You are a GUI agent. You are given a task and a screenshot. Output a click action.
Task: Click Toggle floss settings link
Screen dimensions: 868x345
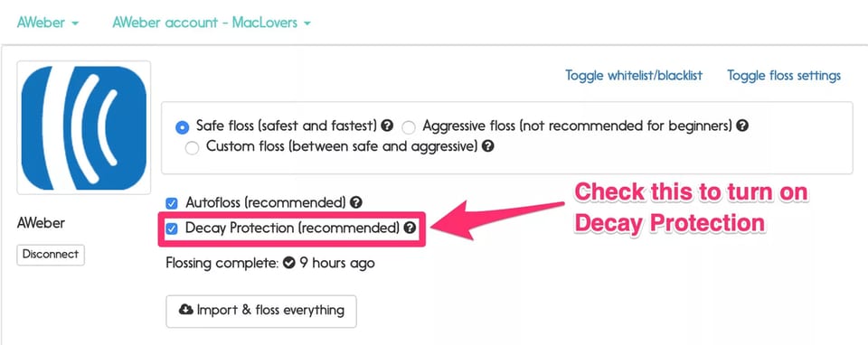pos(784,75)
